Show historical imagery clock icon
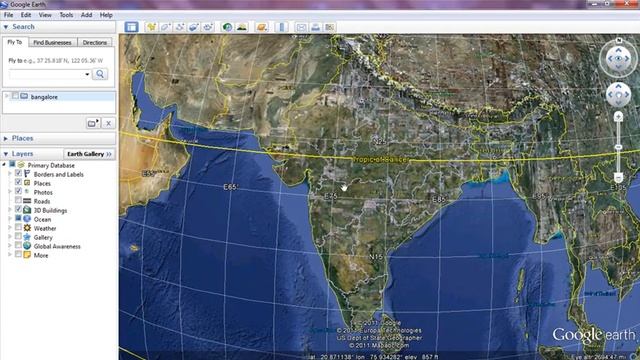Viewport: 640px width, 360px height. pos(227,27)
